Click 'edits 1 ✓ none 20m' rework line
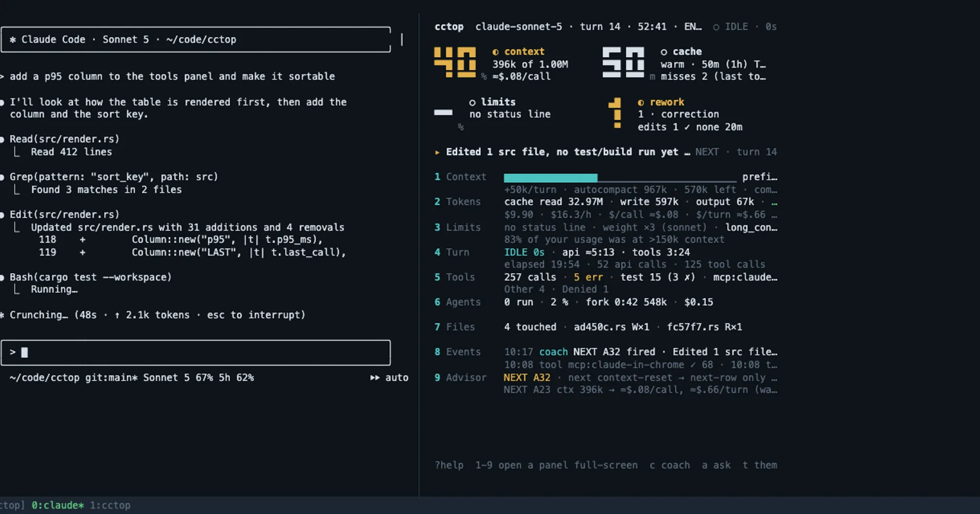This screenshot has width=980, height=514. click(690, 127)
